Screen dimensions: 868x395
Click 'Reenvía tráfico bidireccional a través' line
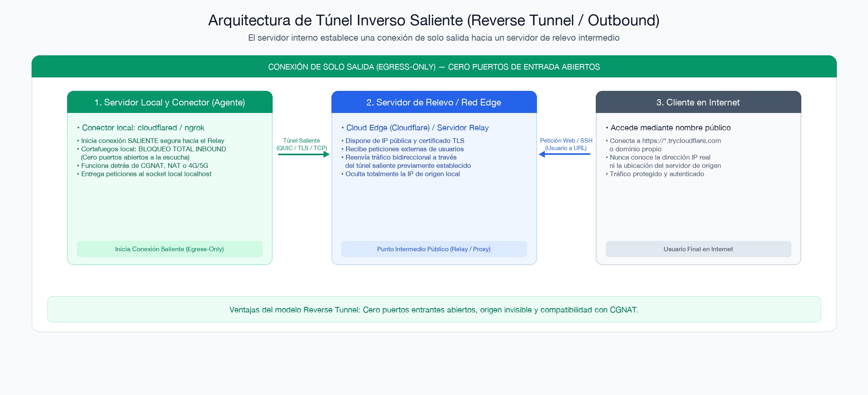coord(399,157)
